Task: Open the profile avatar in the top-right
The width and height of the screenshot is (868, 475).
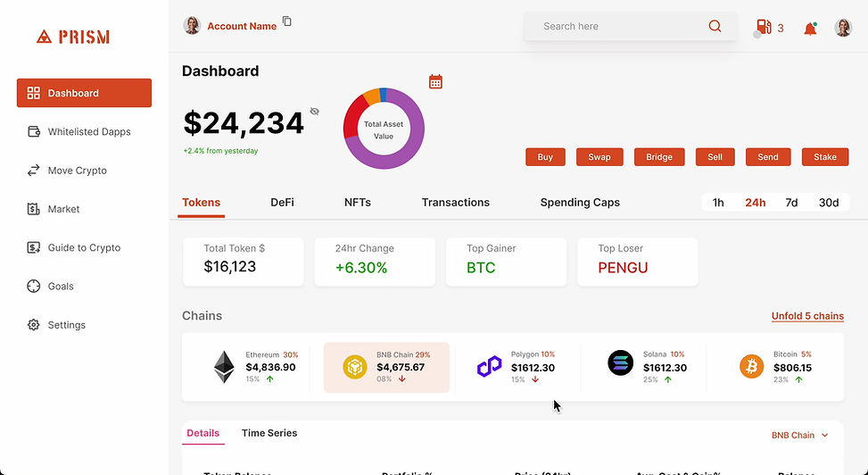Action: click(x=843, y=27)
